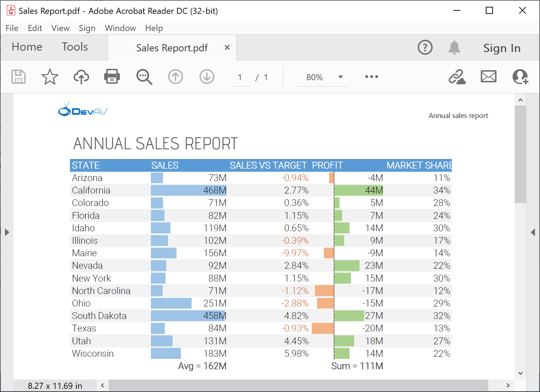Open the notifications bell
540x392 pixels.
[454, 47]
